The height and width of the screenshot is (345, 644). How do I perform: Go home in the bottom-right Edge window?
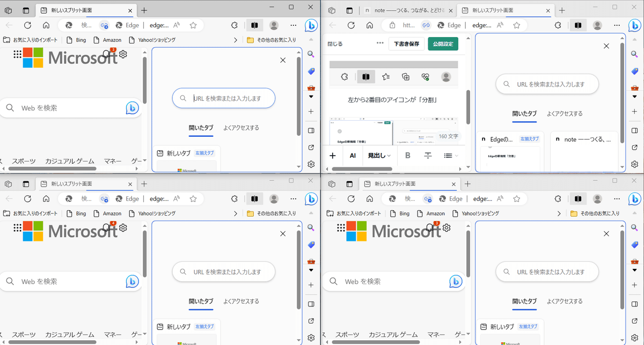click(x=370, y=199)
